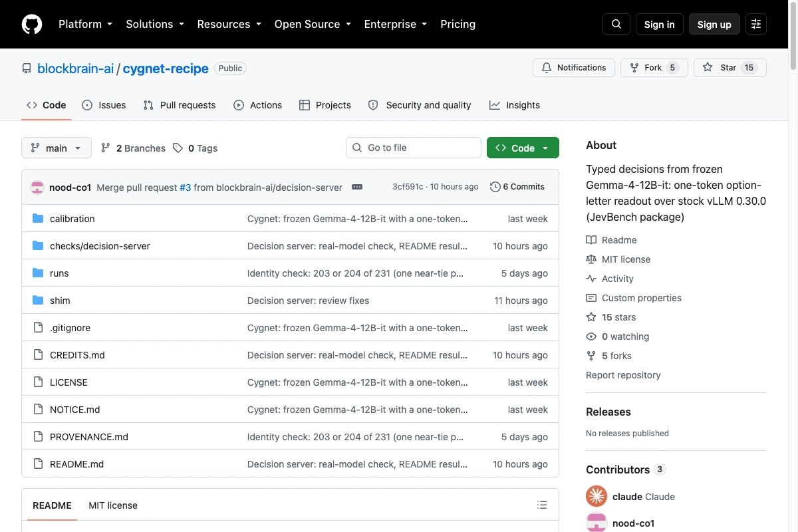Screen dimensions: 798x532
Task: Open commit hash 3cf591c
Action: coord(408,187)
